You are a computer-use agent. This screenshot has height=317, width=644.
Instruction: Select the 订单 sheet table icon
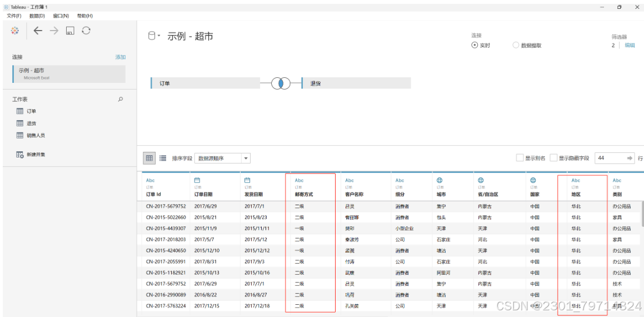(x=19, y=111)
